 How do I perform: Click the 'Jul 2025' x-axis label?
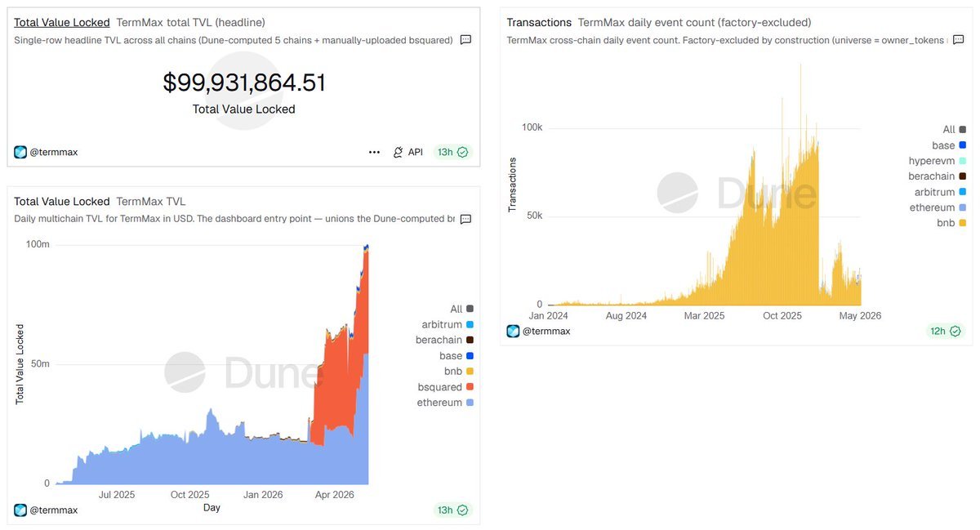pyautogui.click(x=117, y=495)
